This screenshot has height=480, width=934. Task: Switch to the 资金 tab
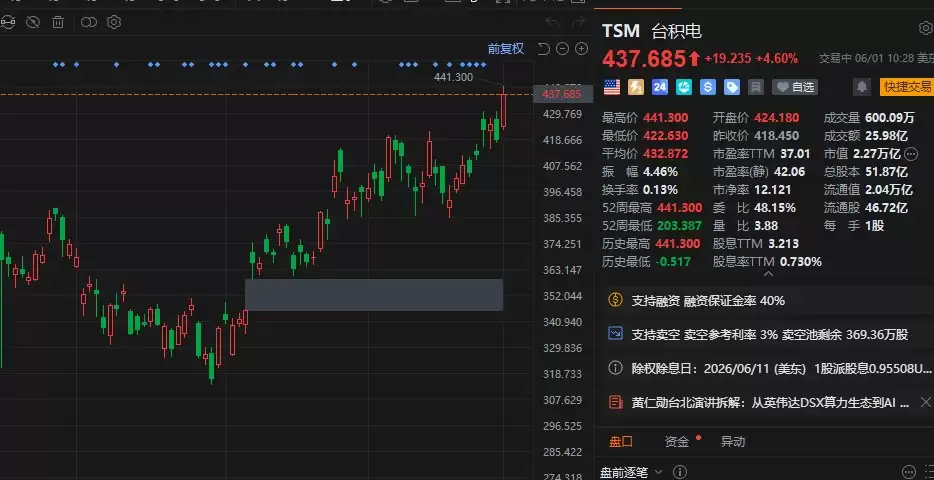tap(677, 442)
